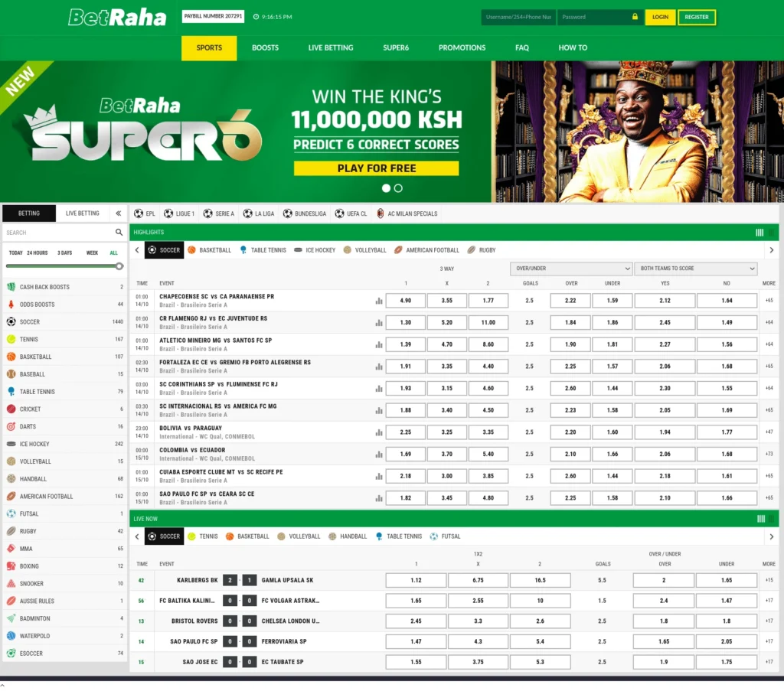784x691 pixels.
Task: Click the password input field
Action: point(599,17)
